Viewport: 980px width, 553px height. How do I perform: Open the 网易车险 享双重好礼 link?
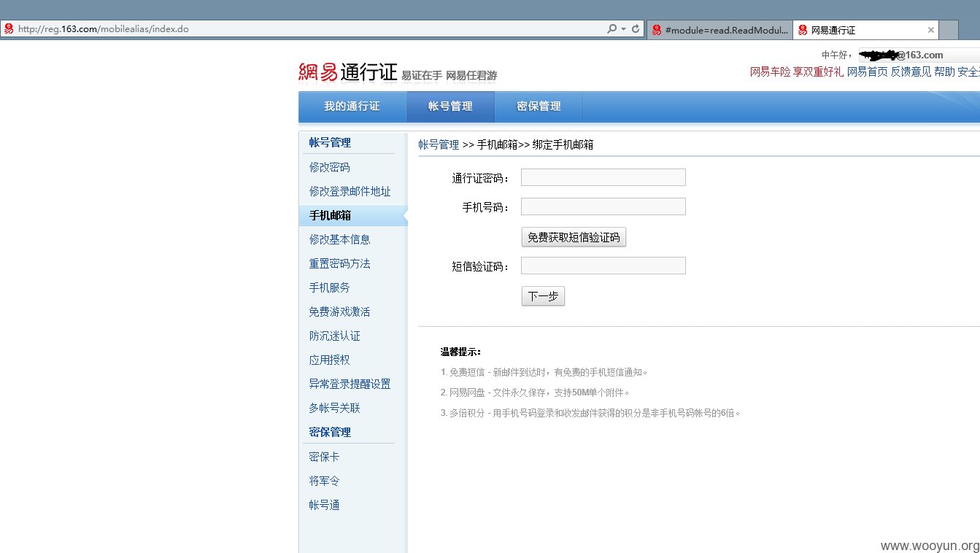pos(797,71)
